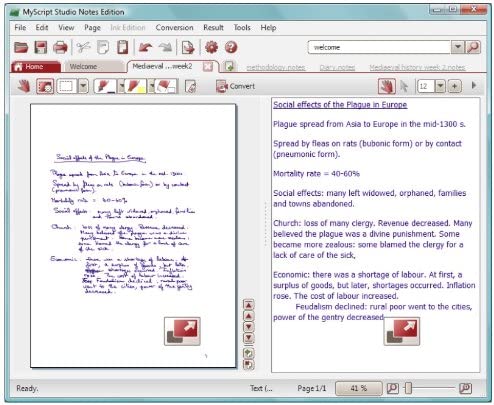Zoom out using the left magnifier icon
Image resolution: width=494 pixels, height=405 pixels.
click(393, 388)
